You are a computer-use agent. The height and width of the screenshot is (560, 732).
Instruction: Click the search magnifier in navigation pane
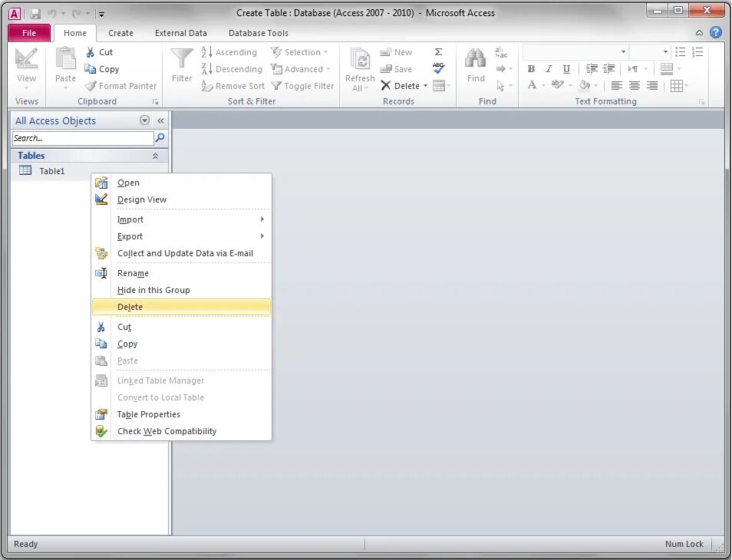[x=160, y=137]
